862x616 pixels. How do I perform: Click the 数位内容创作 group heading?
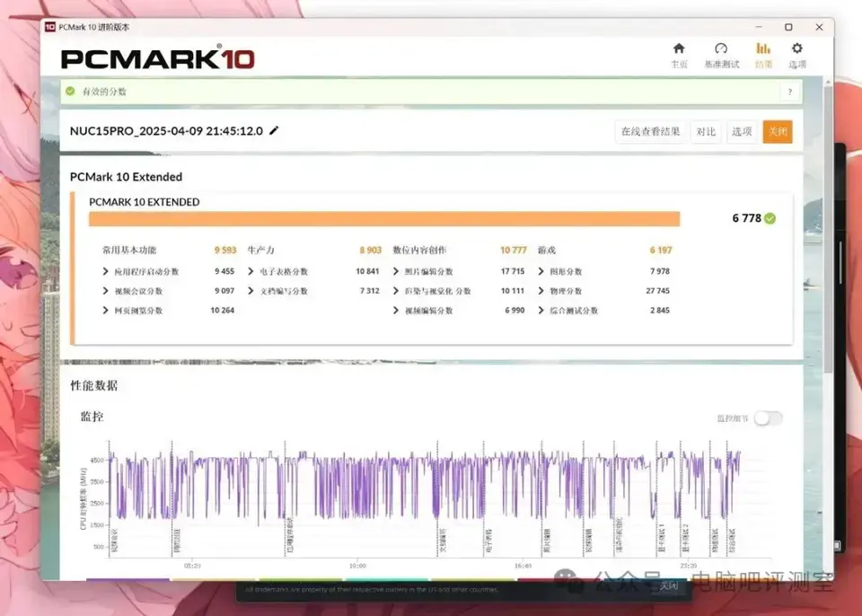[419, 251]
